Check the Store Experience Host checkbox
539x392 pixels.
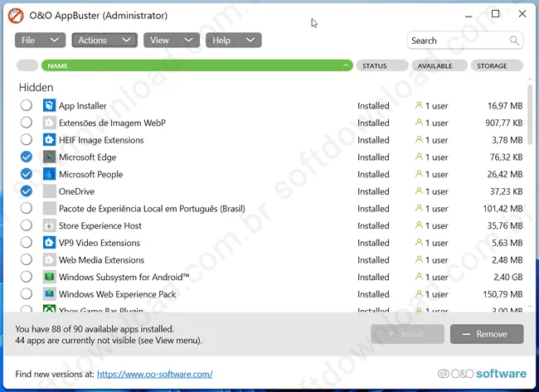pos(27,225)
